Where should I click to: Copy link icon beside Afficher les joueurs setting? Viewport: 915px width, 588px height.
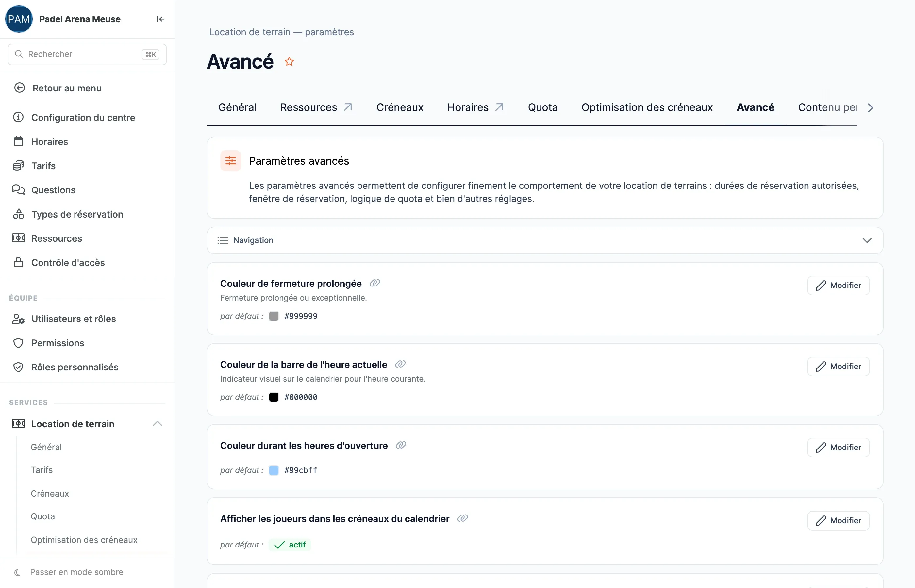(462, 518)
